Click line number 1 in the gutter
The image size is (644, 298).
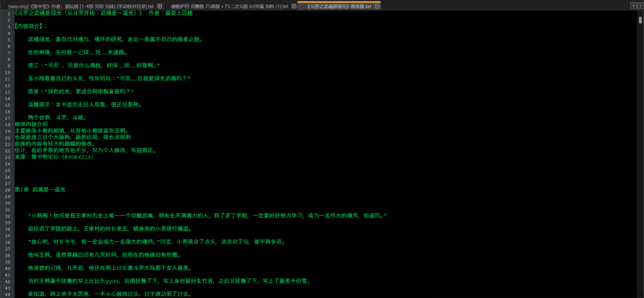[x=9, y=14]
